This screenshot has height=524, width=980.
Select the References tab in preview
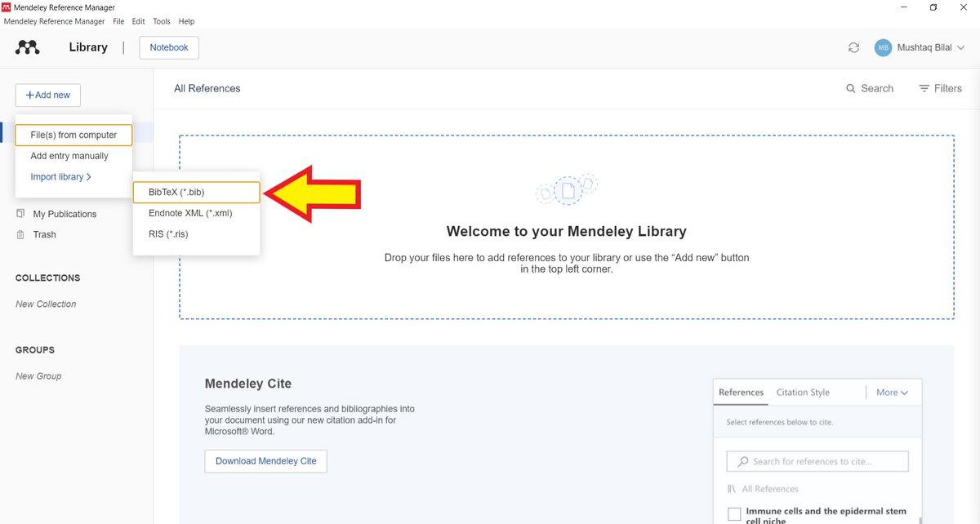[741, 393]
